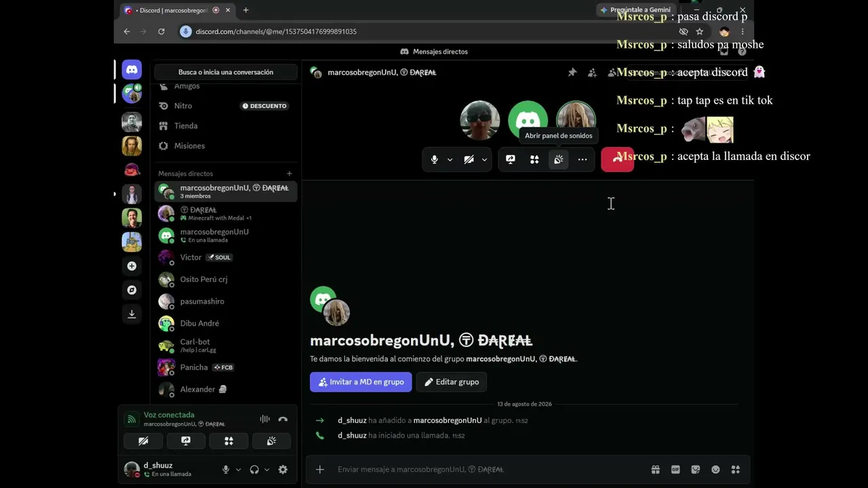Viewport: 868px width, 488px height.
Task: Open the pasumashiro direct message
Action: [x=226, y=302]
